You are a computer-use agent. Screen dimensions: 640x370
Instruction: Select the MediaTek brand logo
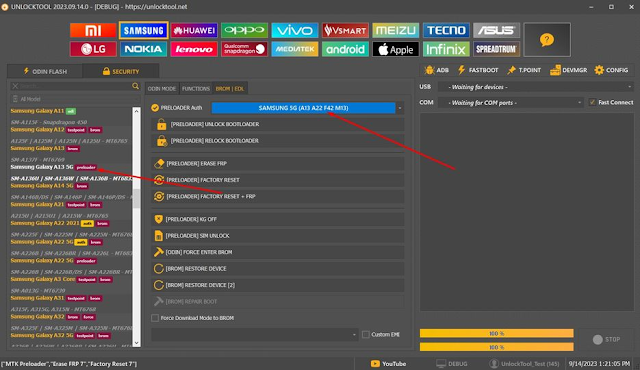295,49
